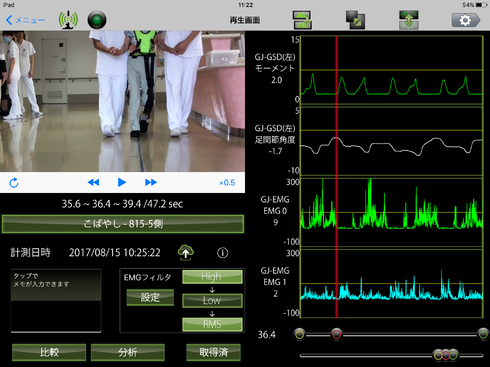Screen dimensions: 490x367
Task: Play the gait video
Action: (122, 182)
